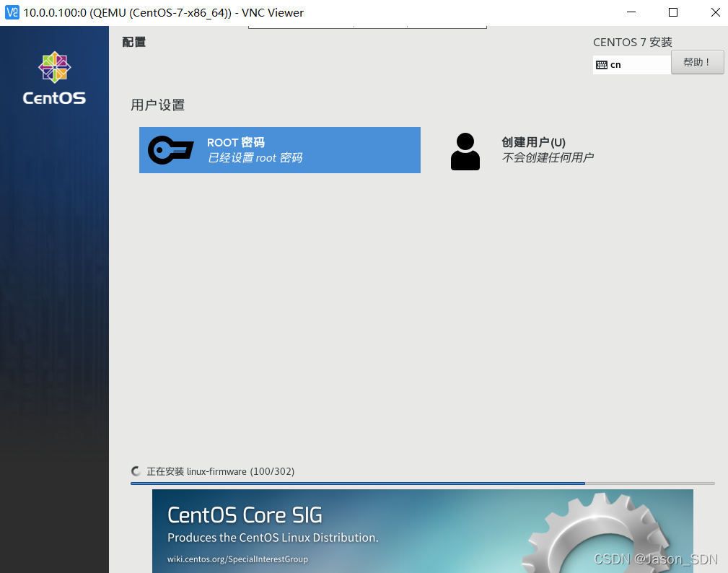This screenshot has width=728, height=573.
Task: Click the CentOS logo in the sidebar
Action: (54, 78)
